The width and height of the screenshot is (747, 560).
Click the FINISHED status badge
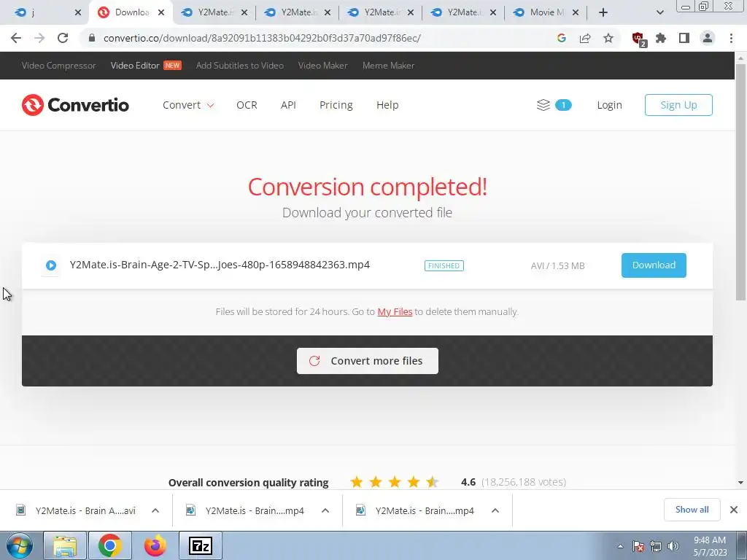click(444, 265)
